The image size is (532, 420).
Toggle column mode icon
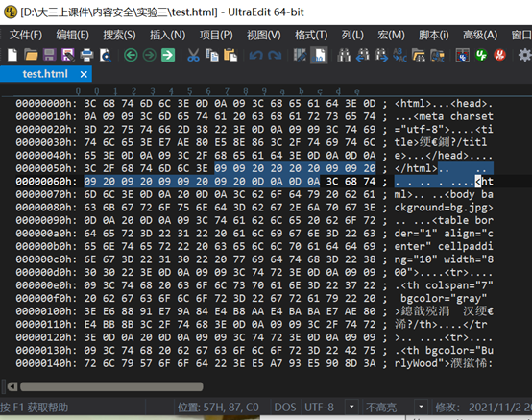point(300,55)
